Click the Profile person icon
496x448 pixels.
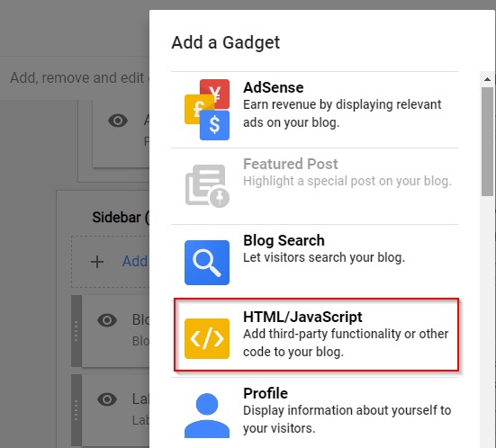[x=207, y=416]
